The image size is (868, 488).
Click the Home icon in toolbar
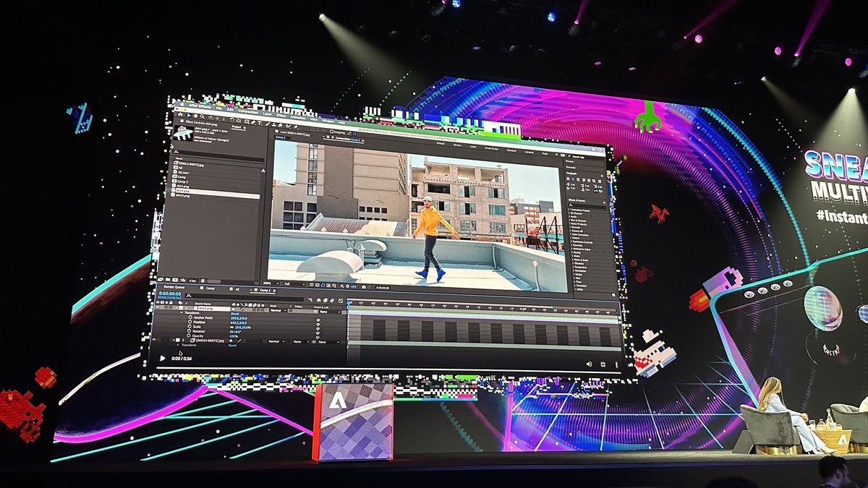[180, 114]
